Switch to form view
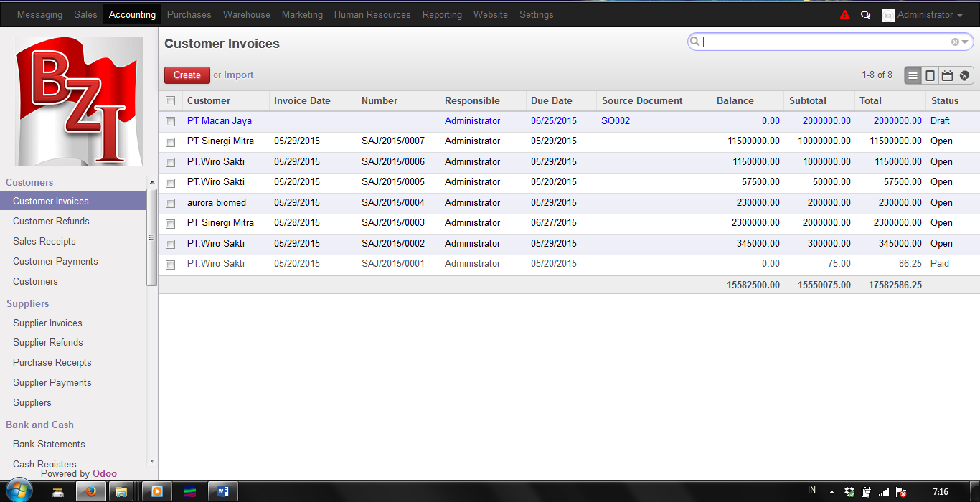The width and height of the screenshot is (980, 502). (930, 75)
